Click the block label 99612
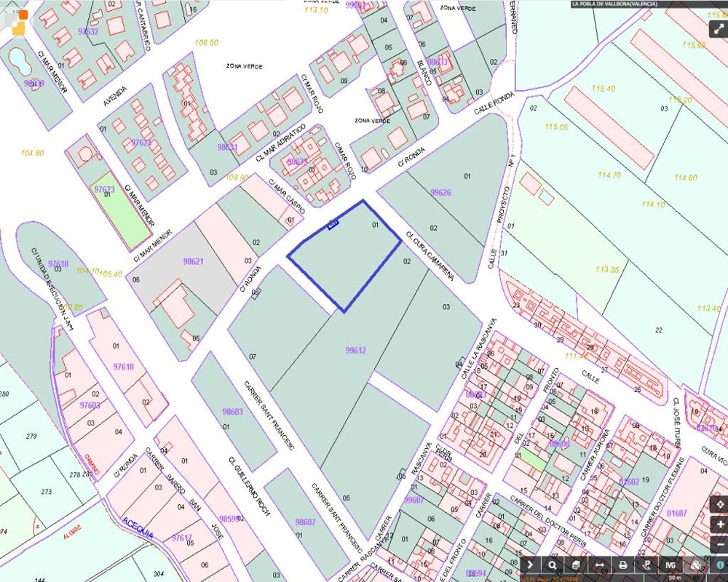The width and height of the screenshot is (728, 582). [x=356, y=351]
